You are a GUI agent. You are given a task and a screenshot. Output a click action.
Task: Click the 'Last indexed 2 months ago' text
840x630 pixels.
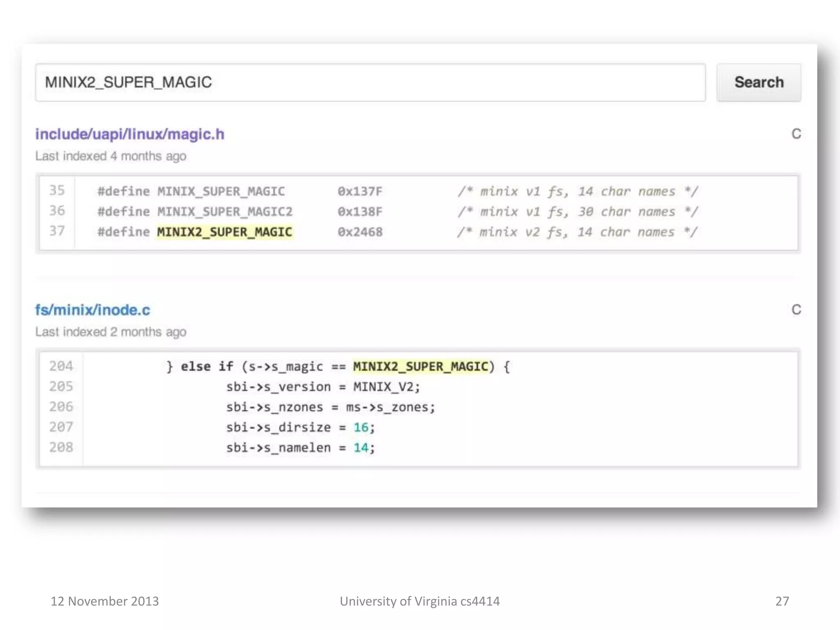click(111, 332)
